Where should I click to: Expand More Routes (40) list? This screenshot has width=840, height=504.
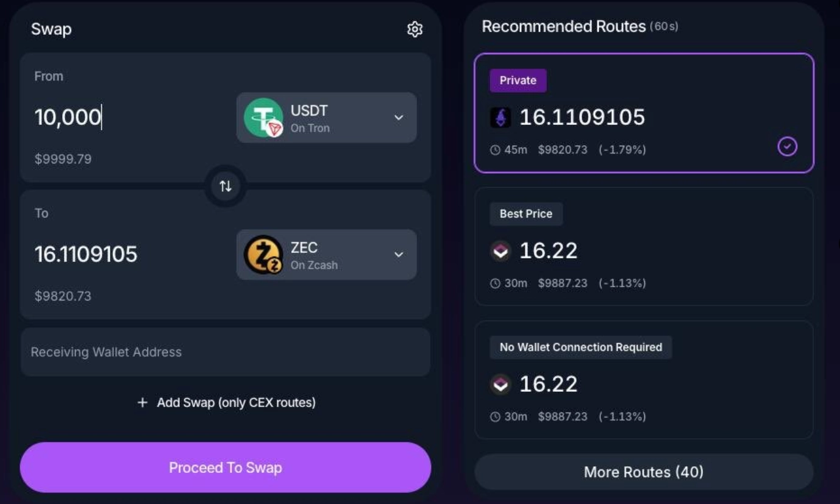pyautogui.click(x=644, y=472)
